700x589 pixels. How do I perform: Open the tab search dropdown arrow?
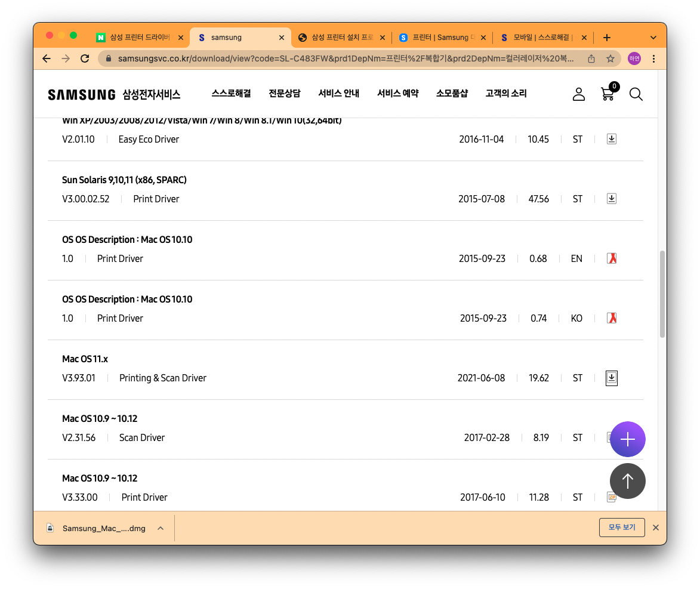(653, 38)
